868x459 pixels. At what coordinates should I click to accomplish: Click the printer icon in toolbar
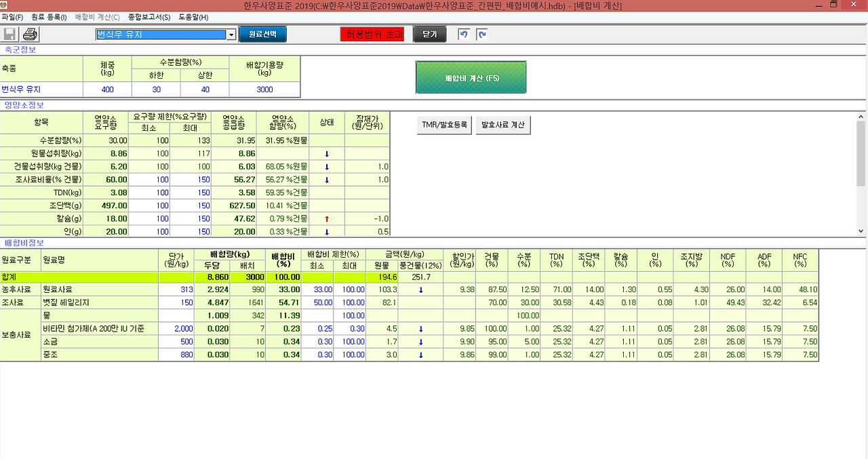click(x=30, y=35)
